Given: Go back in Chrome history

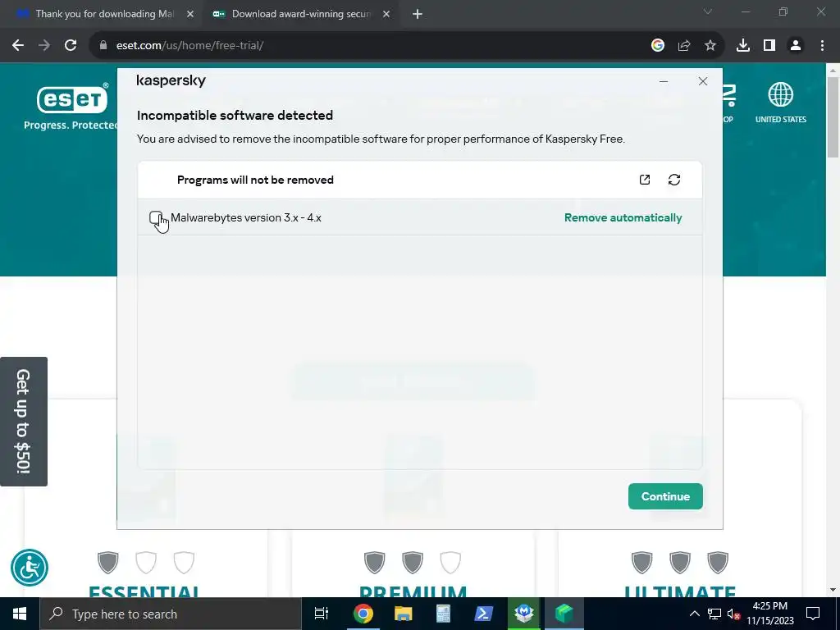Looking at the screenshot, I should pos(18,46).
